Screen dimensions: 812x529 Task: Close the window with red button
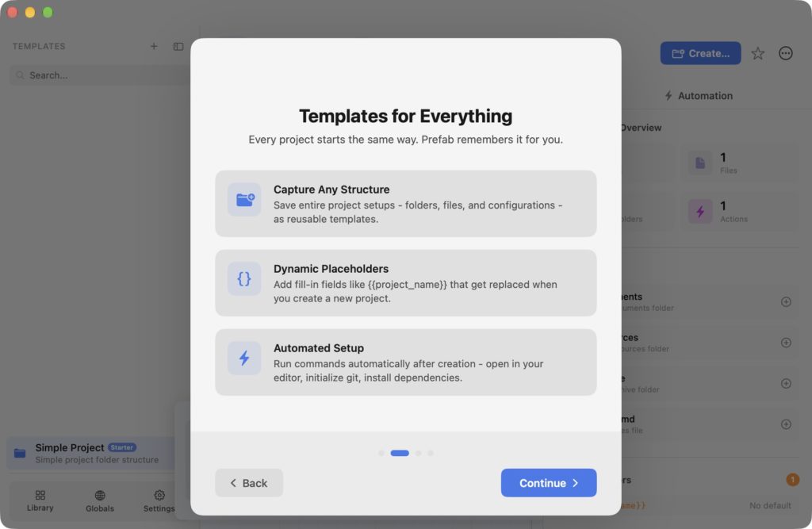pos(13,13)
